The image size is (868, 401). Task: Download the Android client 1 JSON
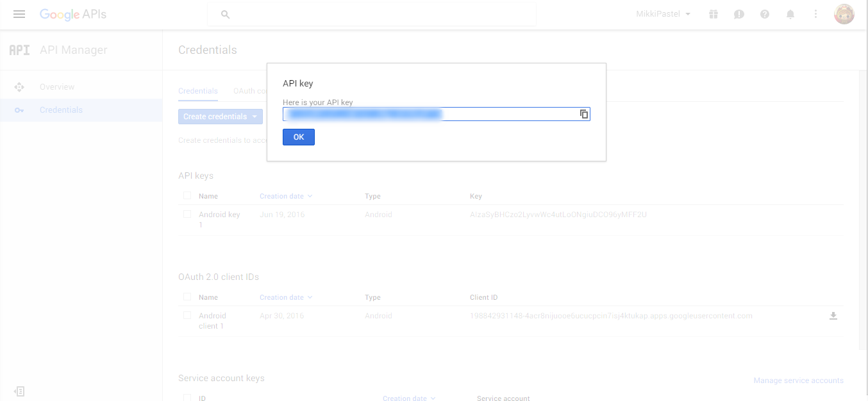(x=833, y=315)
